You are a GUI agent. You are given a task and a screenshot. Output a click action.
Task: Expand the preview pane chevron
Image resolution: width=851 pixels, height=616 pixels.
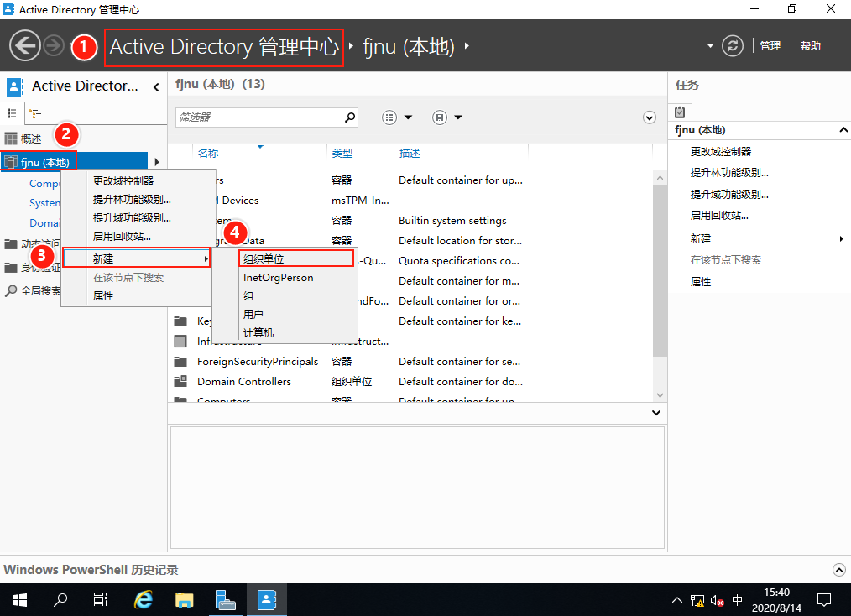[x=656, y=413]
